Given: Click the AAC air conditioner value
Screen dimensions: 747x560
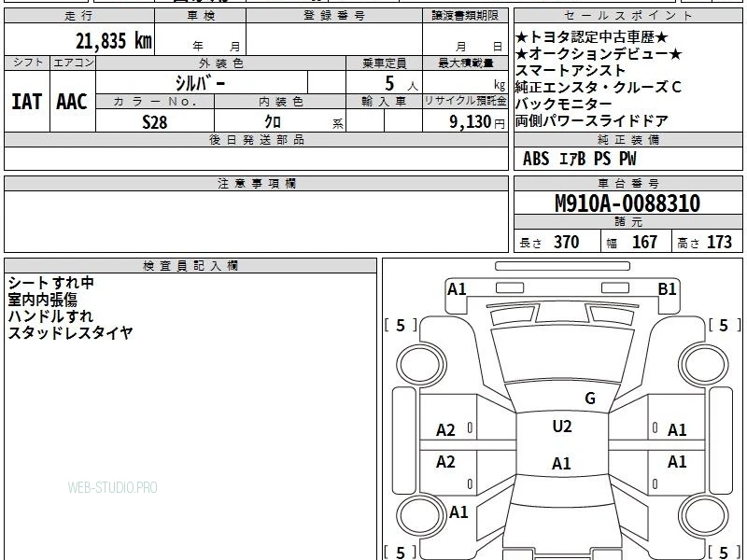Looking at the screenshot, I should (x=72, y=102).
